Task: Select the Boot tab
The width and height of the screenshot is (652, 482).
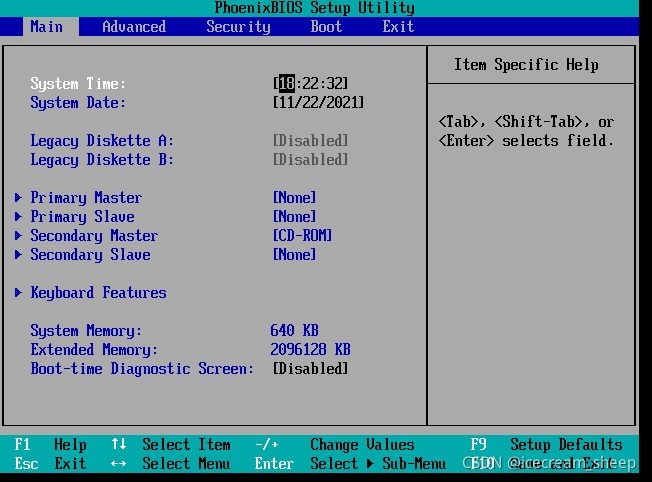Action: point(326,27)
